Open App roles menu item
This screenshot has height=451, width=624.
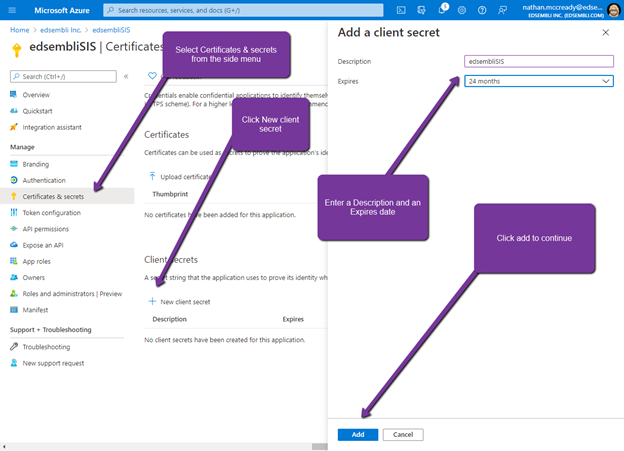point(36,262)
